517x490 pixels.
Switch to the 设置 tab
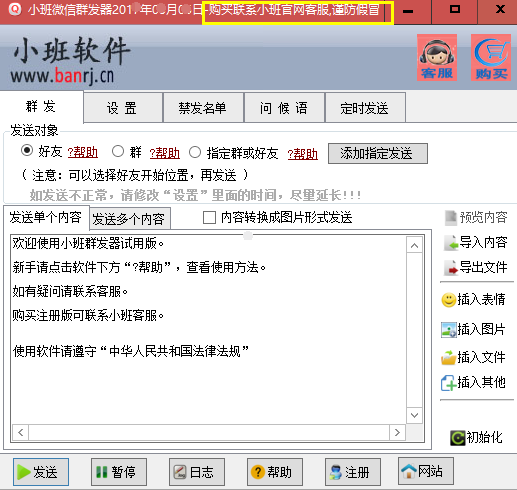tap(123, 108)
